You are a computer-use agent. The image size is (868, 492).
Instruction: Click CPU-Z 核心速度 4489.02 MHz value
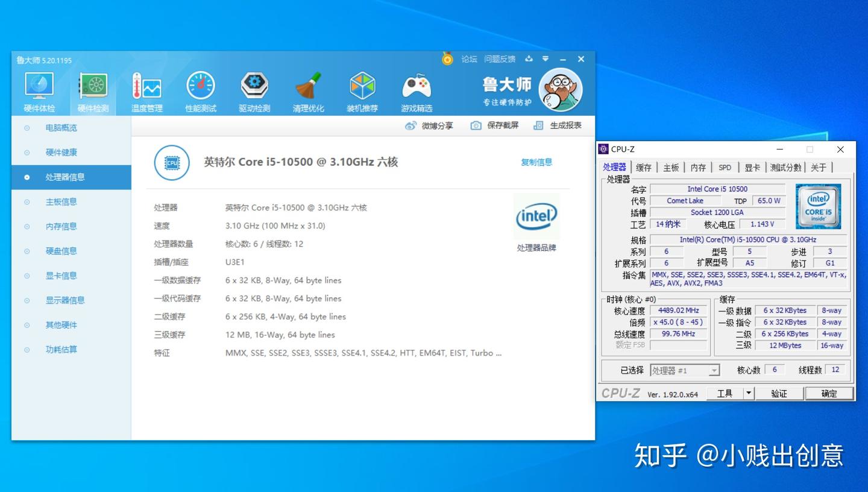678,311
